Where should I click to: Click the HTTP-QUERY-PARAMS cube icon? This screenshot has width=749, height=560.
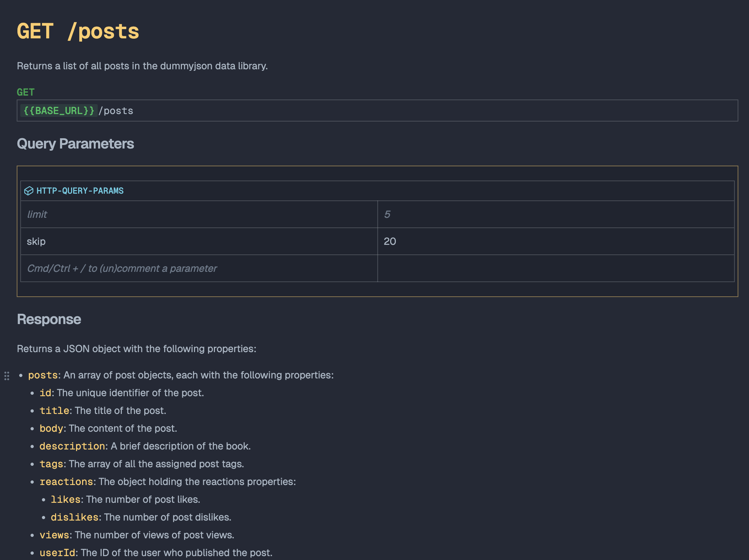pos(28,191)
